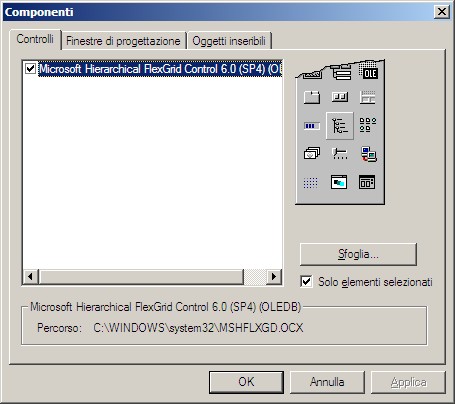The image size is (455, 404).
Task: Click the Sfoglia... browse button
Action: (358, 254)
